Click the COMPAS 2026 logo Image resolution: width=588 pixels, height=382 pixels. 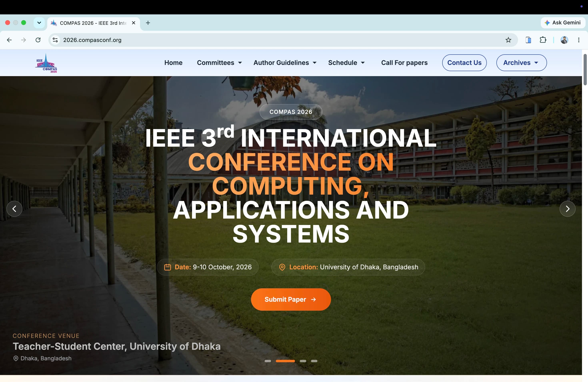pos(46,63)
